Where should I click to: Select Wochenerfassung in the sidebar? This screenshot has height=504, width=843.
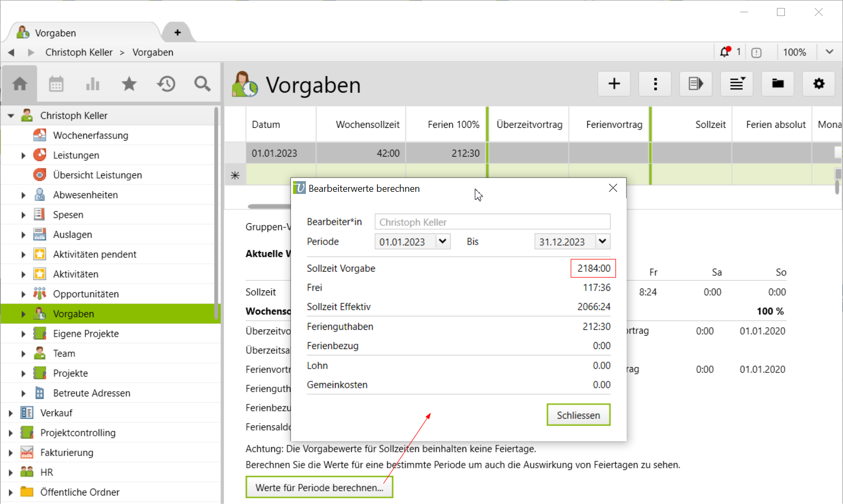91,135
